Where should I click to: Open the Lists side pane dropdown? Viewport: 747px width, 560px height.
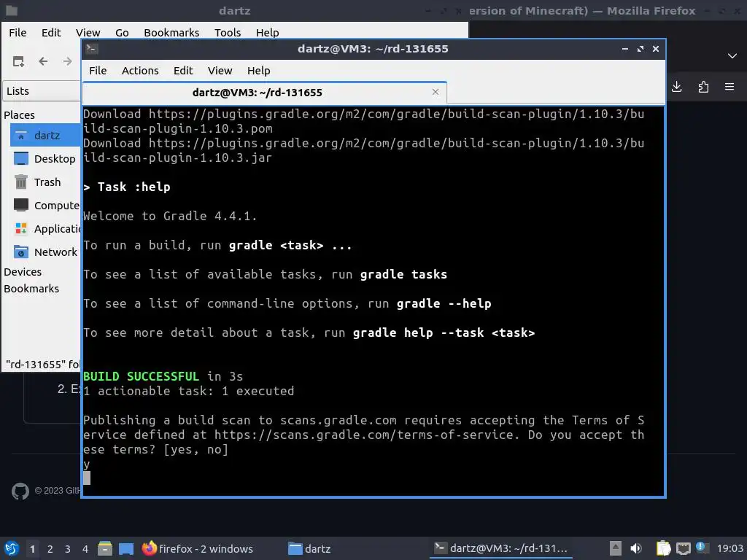tap(42, 91)
